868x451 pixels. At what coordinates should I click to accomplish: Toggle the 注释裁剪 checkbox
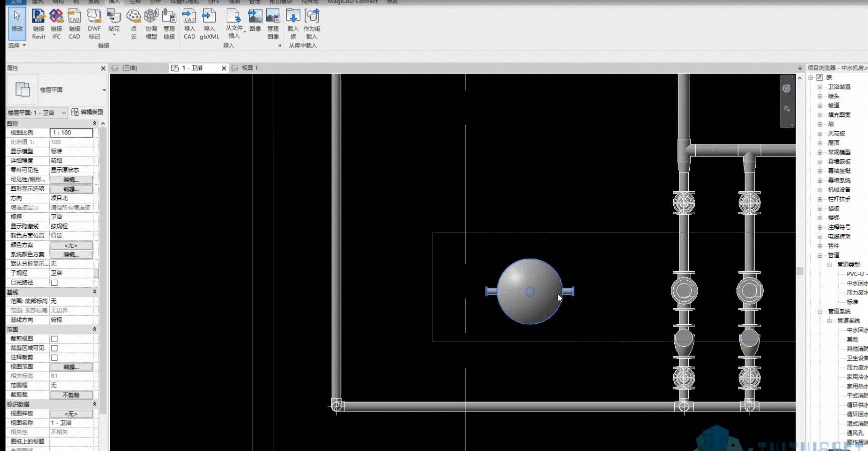coord(54,358)
